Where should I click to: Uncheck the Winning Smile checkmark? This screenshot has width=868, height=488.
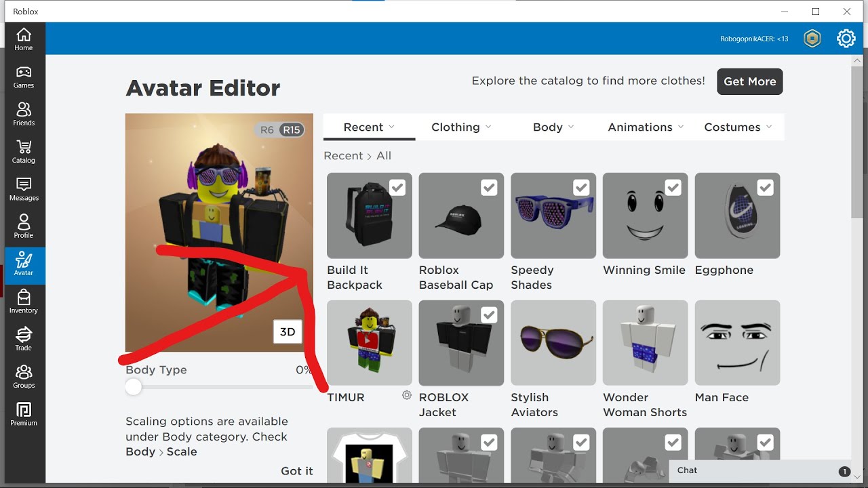click(673, 188)
